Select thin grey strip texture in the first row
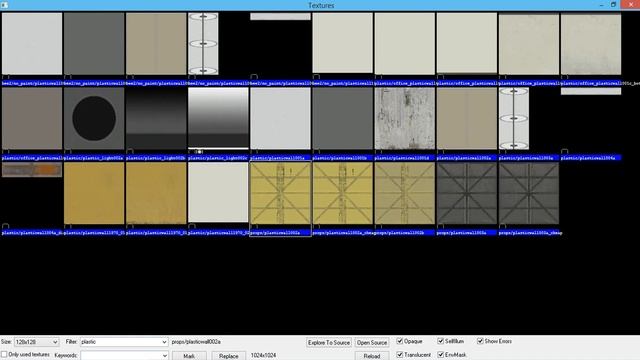The height and width of the screenshot is (360, 640). tap(280, 16)
